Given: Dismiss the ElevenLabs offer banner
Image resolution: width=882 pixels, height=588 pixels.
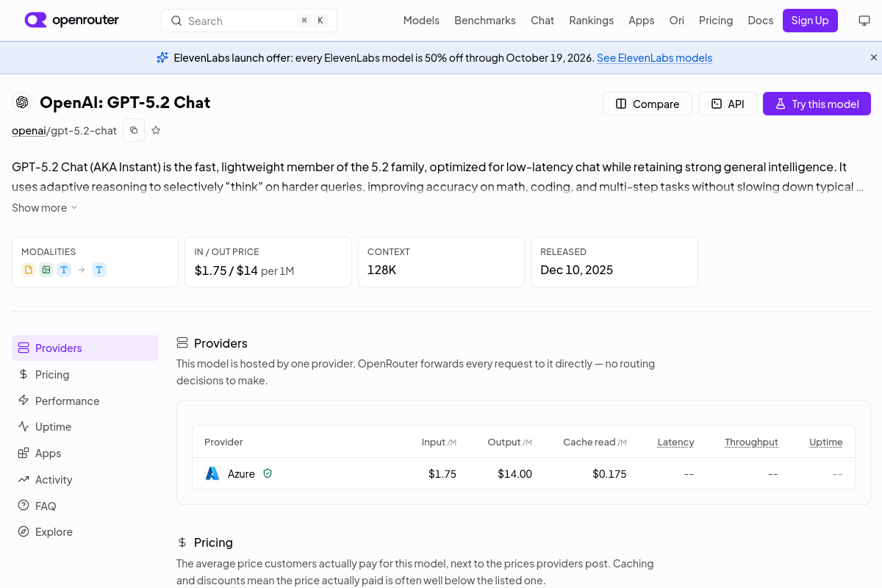Looking at the screenshot, I should 873,57.
